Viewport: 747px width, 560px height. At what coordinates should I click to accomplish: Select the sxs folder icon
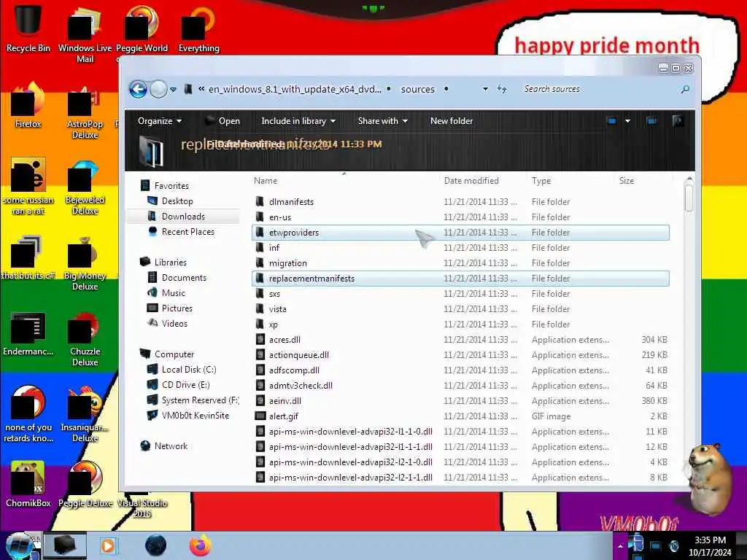pyautogui.click(x=260, y=293)
